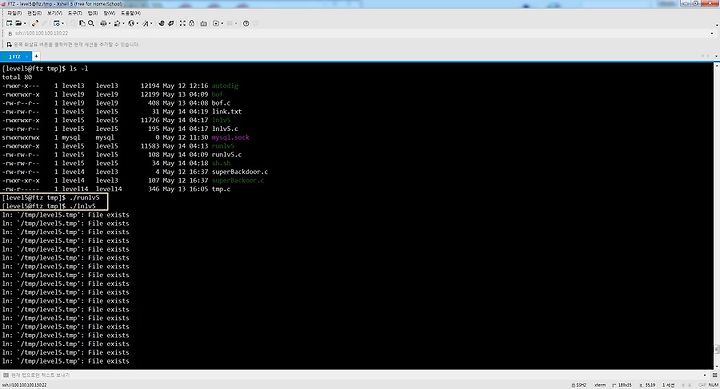Click the Keyboard mapping icon
720x389 pixels.
[203, 23]
